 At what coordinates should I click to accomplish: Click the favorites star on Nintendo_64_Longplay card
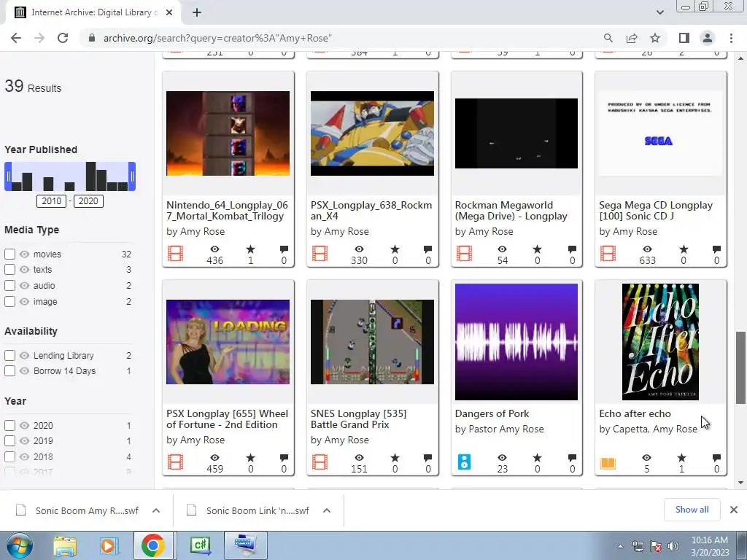pyautogui.click(x=251, y=249)
